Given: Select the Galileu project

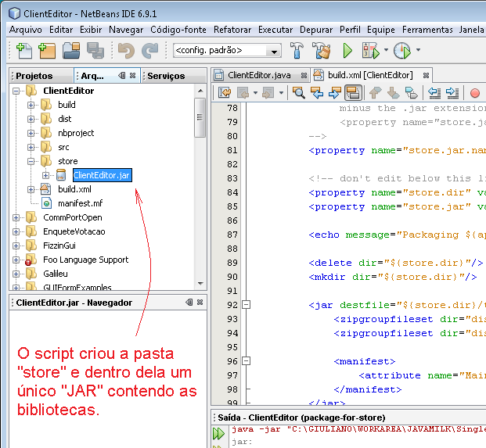Looking at the screenshot, I should click(55, 274).
